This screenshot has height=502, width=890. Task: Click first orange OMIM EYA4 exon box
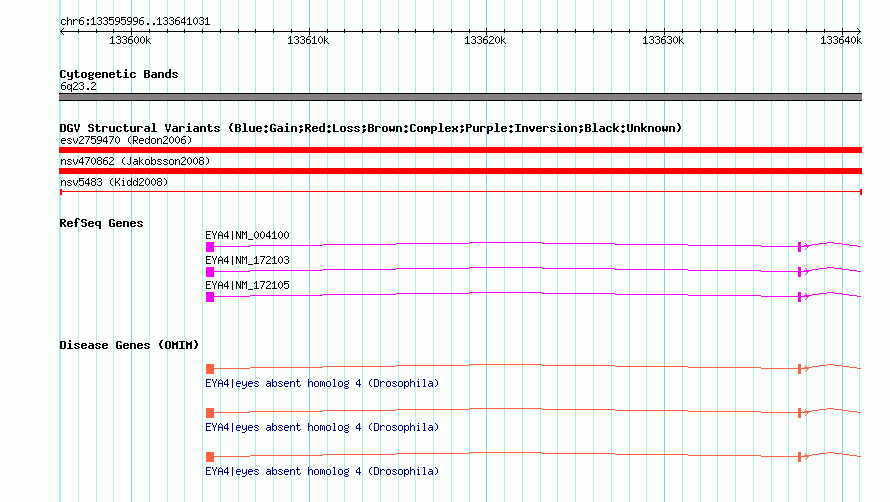(210, 369)
